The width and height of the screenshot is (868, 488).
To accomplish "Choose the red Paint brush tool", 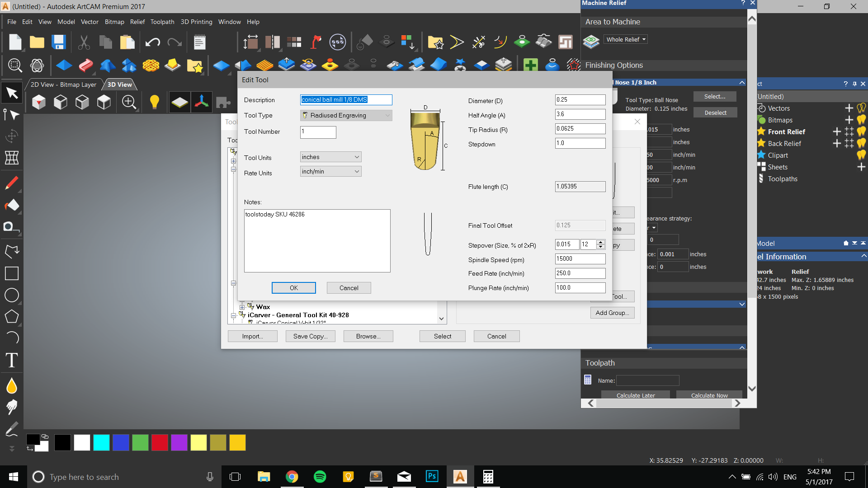I will pyautogui.click(x=12, y=183).
